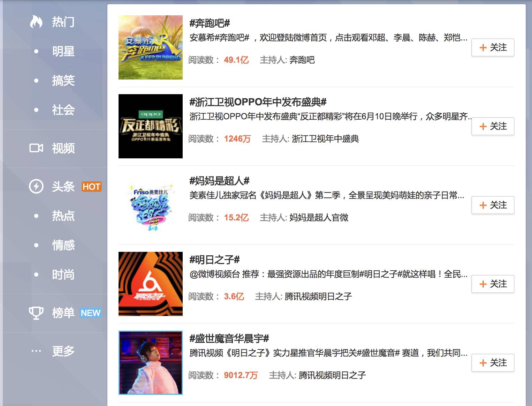Screen dimensions: 532x406
Task: Click the orange HOT badge
Action: (91, 187)
